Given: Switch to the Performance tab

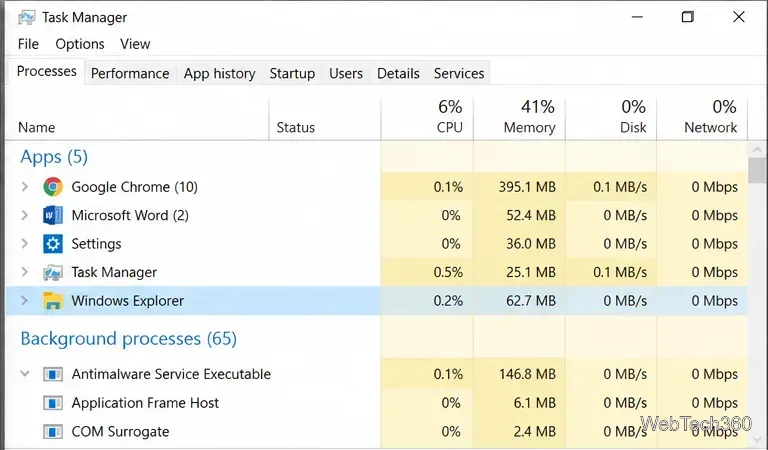Looking at the screenshot, I should coord(130,73).
